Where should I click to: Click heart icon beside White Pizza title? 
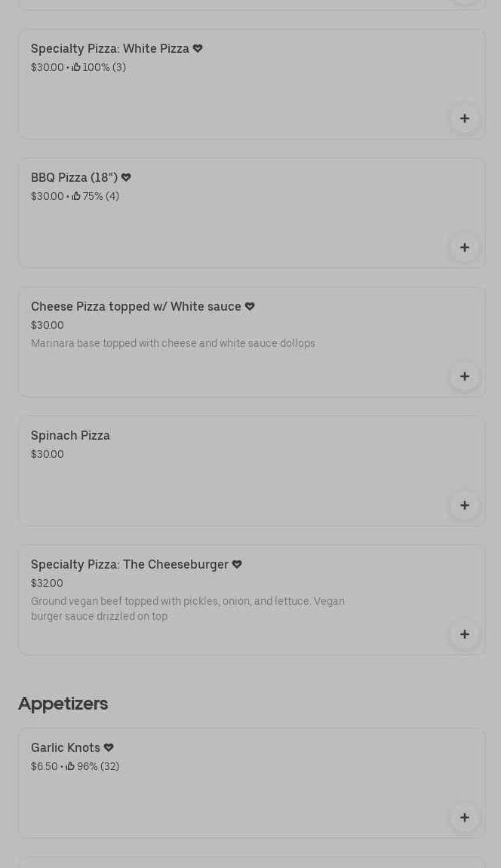pyautogui.click(x=198, y=49)
